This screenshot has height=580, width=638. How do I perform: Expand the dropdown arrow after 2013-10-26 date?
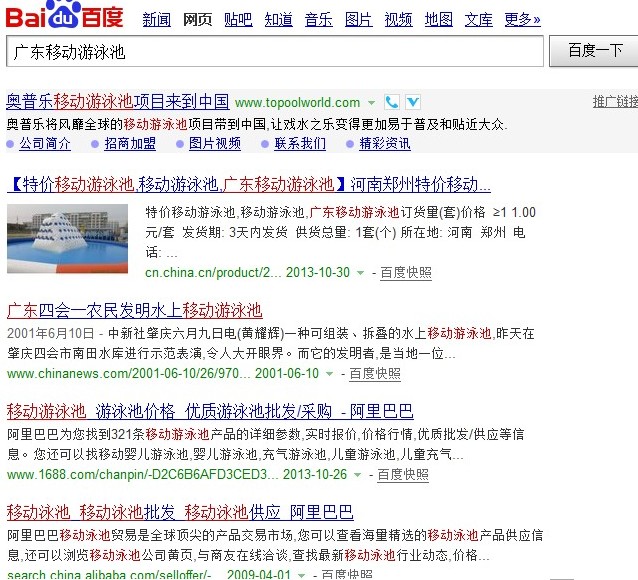pos(359,475)
